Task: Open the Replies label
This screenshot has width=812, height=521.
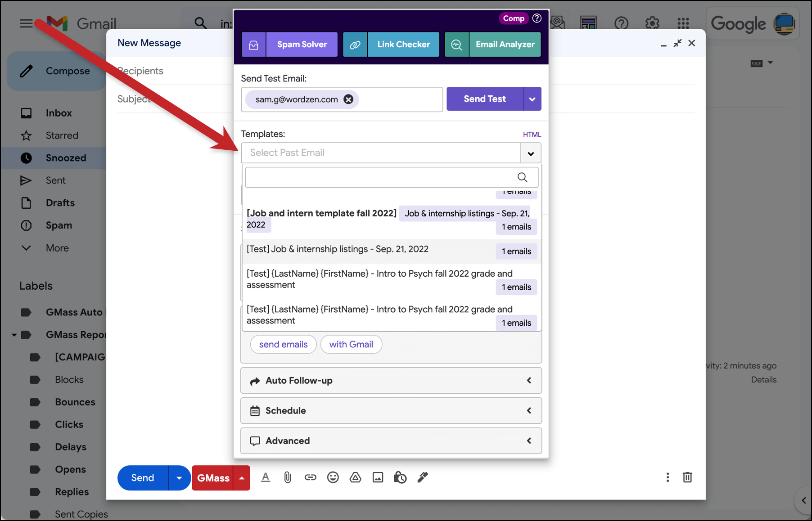Action: pos(72,492)
